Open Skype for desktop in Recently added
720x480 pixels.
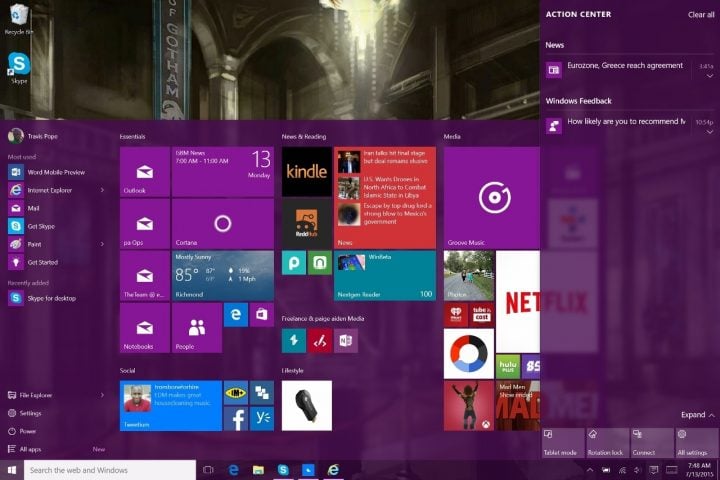tap(55, 298)
